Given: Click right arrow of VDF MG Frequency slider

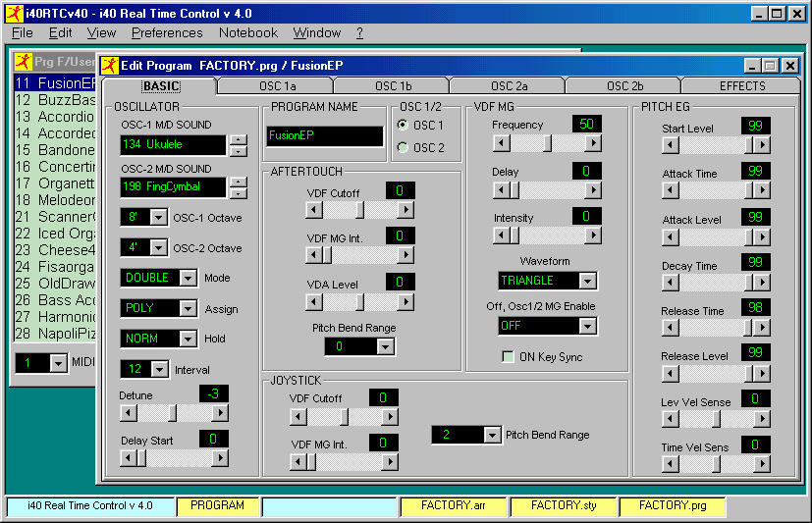Looking at the screenshot, I should tap(592, 143).
